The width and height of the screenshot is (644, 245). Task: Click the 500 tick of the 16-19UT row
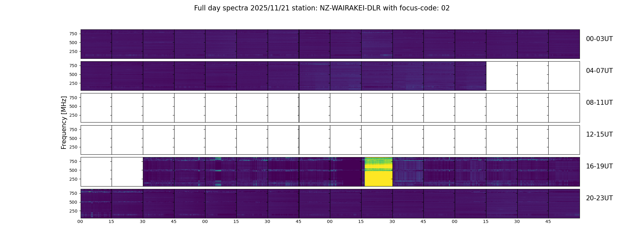point(73,170)
